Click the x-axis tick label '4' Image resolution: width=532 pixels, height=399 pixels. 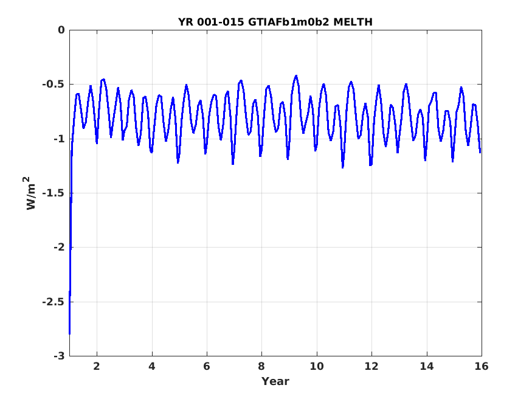152,366
